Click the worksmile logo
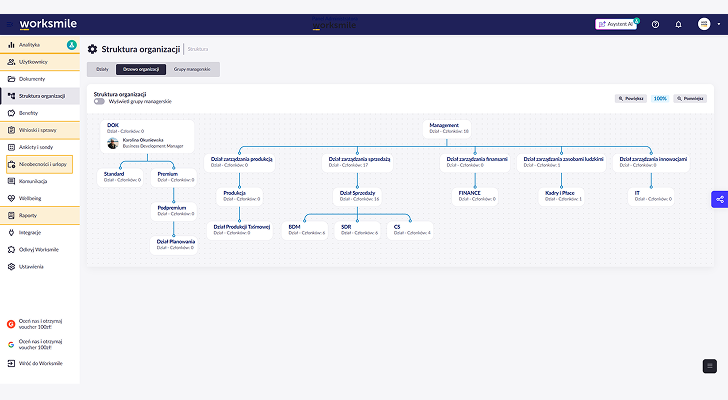This screenshot has height=400, width=728. [x=48, y=24]
